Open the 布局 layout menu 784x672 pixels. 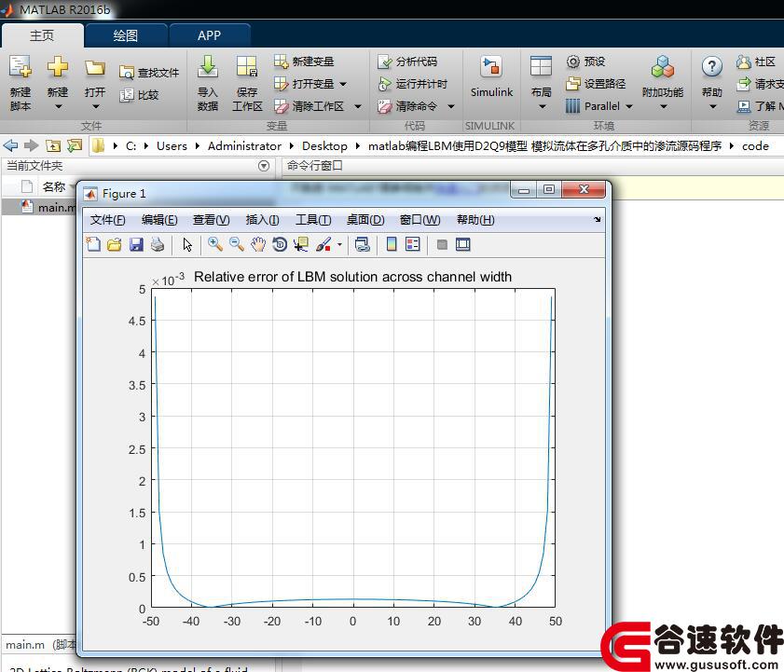541,83
